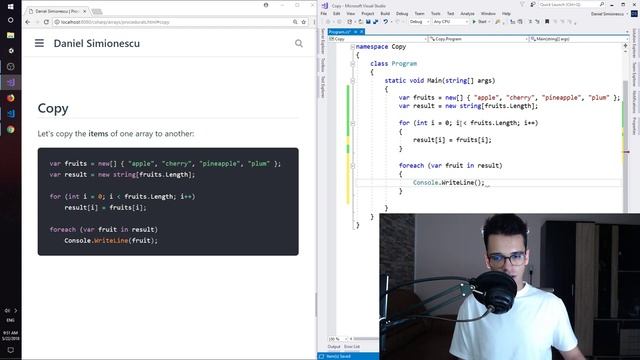Open the Server Explorer side tab

[x=322, y=41]
